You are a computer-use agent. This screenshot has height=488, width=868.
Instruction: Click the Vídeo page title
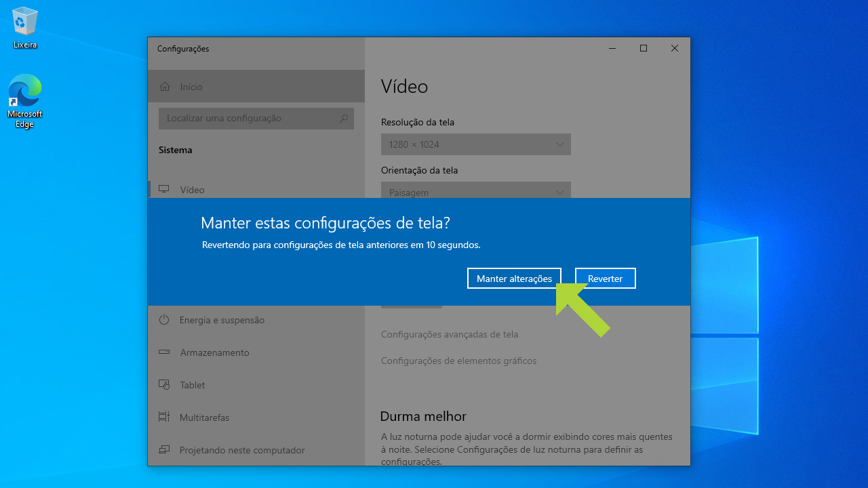click(x=404, y=87)
